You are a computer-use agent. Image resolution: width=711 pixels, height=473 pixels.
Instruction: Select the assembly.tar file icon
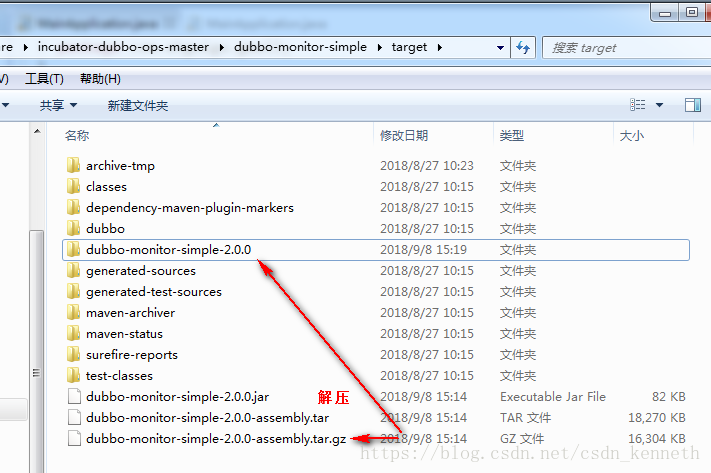74,418
